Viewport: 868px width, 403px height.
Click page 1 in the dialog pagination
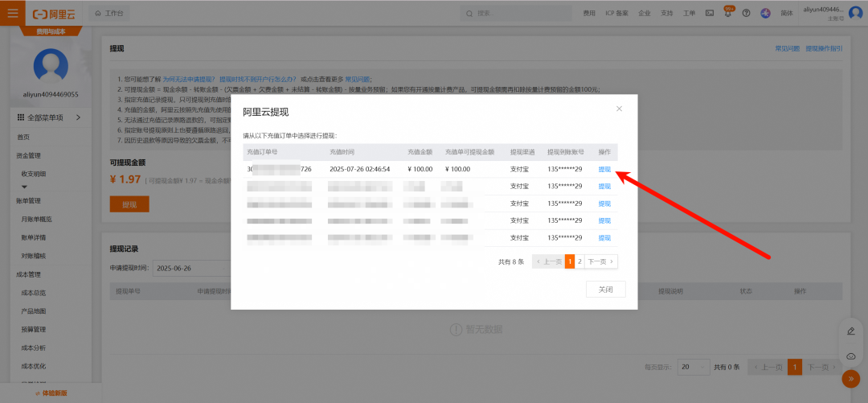570,261
